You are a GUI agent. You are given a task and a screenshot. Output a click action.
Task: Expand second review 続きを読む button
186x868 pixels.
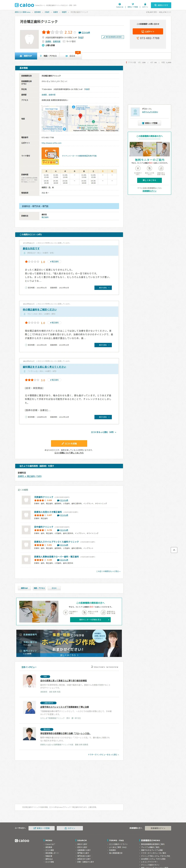coord(103,345)
